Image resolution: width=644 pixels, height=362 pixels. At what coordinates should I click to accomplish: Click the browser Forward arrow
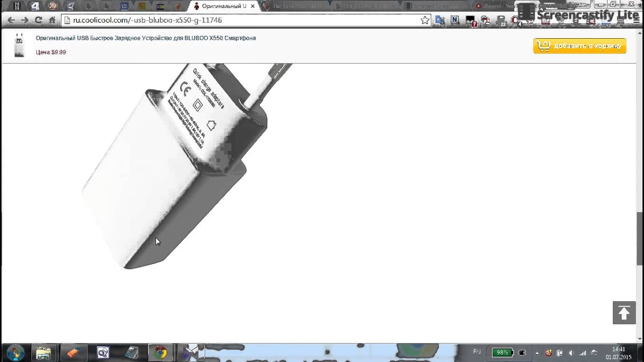click(24, 20)
